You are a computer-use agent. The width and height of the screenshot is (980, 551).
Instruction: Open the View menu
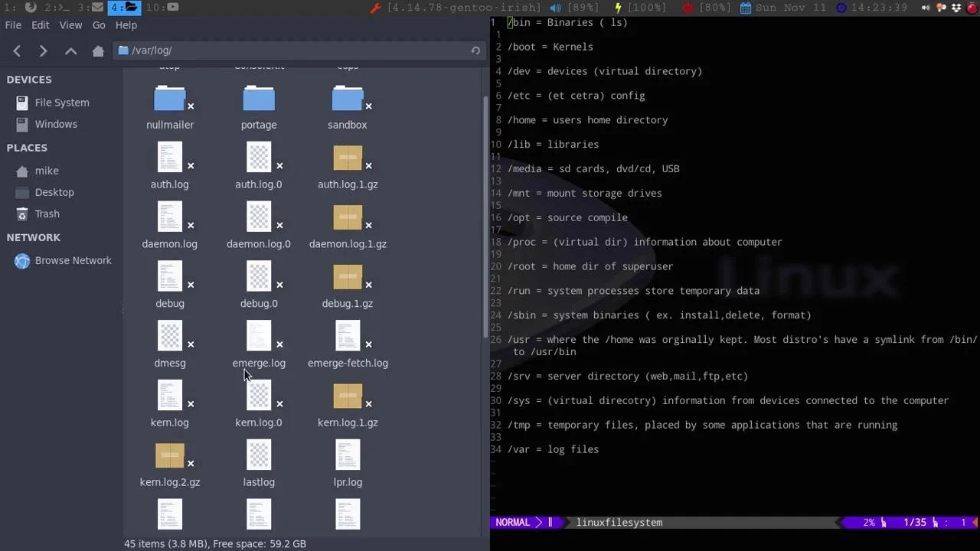coord(70,25)
